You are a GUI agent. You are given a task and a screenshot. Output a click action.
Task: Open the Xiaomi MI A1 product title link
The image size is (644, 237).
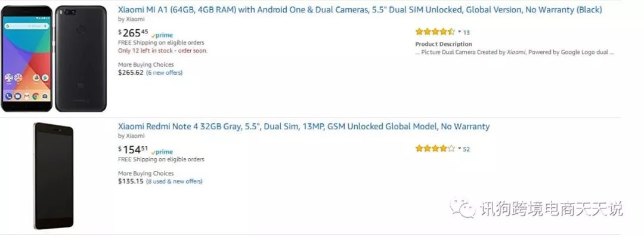coord(360,10)
